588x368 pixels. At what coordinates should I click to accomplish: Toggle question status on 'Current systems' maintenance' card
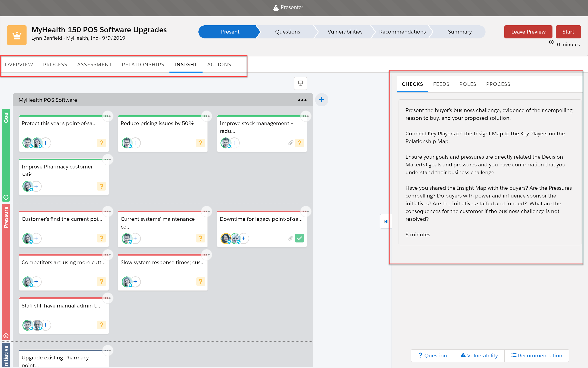[200, 238]
